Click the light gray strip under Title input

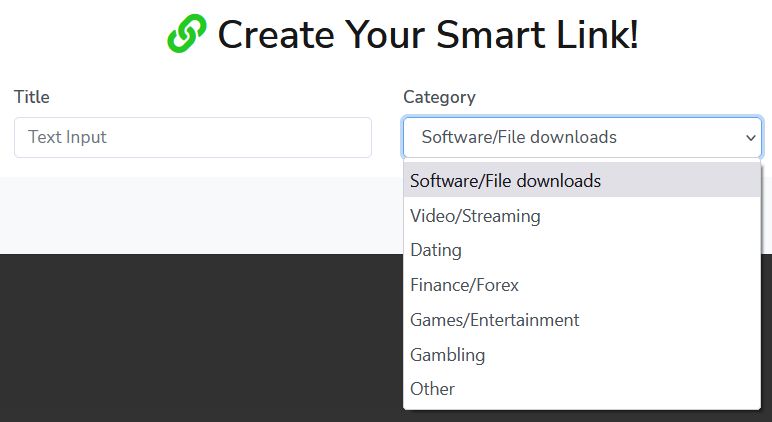(200, 215)
